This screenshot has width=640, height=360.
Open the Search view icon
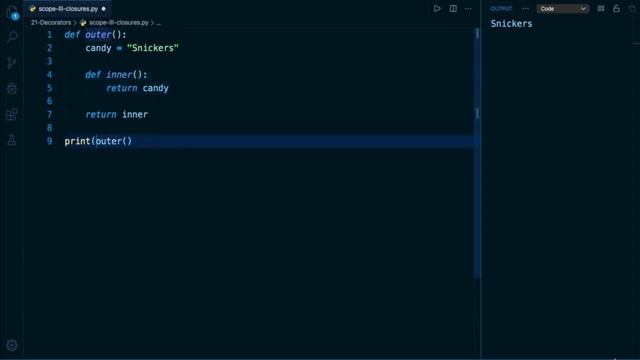click(12, 37)
